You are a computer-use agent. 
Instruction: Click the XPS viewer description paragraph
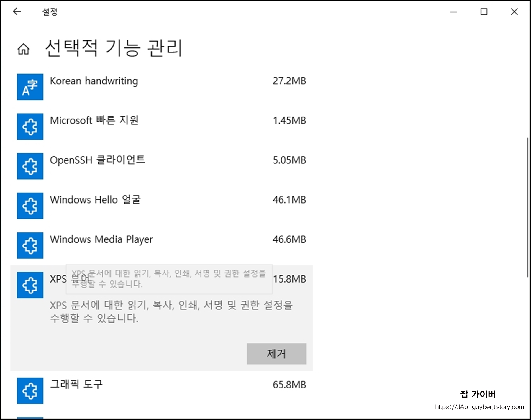coord(171,311)
